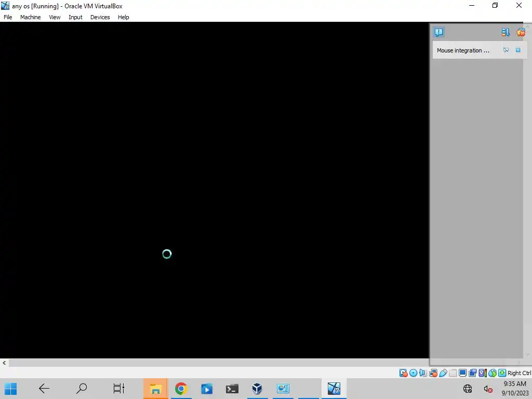Expand the Mouse integration notification text
The width and height of the screenshot is (532, 399).
(x=463, y=50)
